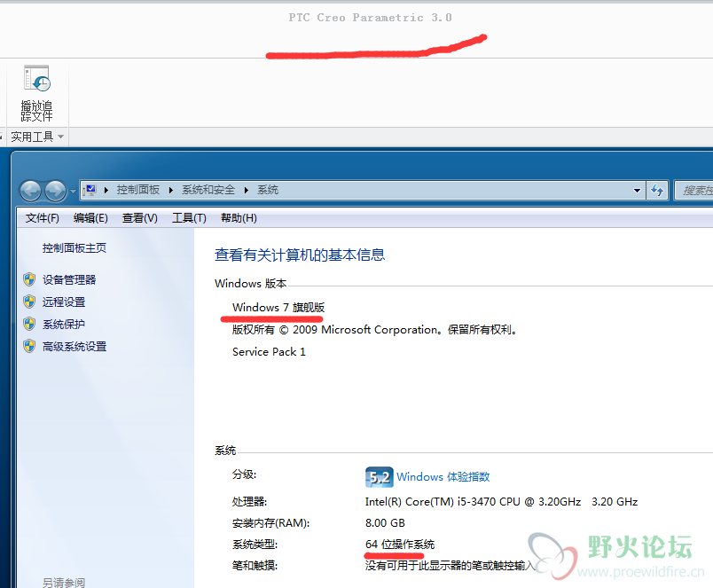Expand arrow before 系统和安全 breadcrumb
This screenshot has height=588, width=713.
pos(171,190)
